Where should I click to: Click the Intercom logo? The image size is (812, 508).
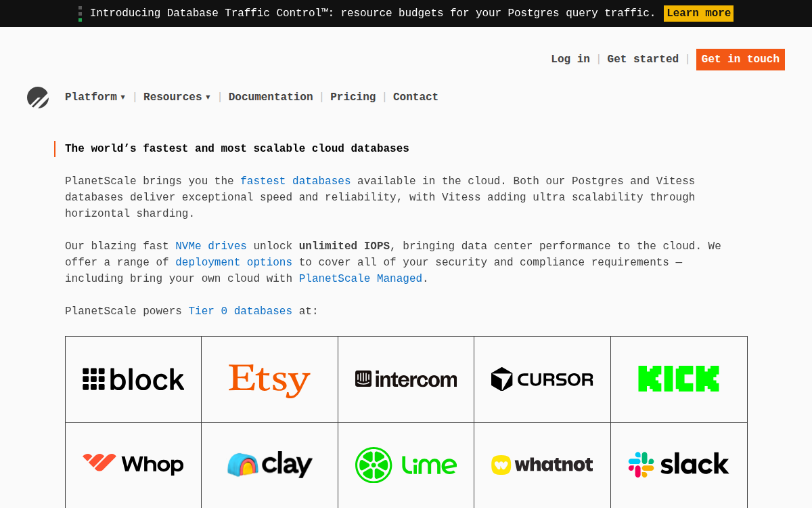click(406, 379)
